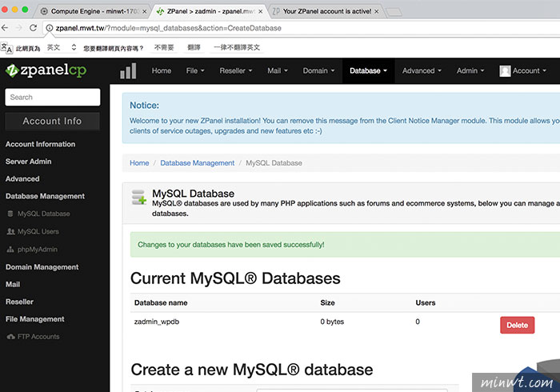Click the 0 bytes size cell
The width and height of the screenshot is (560, 392).
(x=332, y=322)
